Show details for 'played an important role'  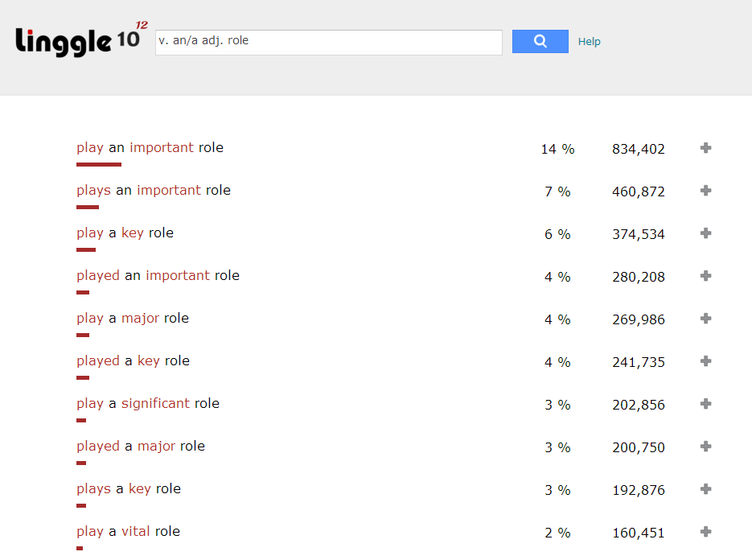(x=705, y=276)
